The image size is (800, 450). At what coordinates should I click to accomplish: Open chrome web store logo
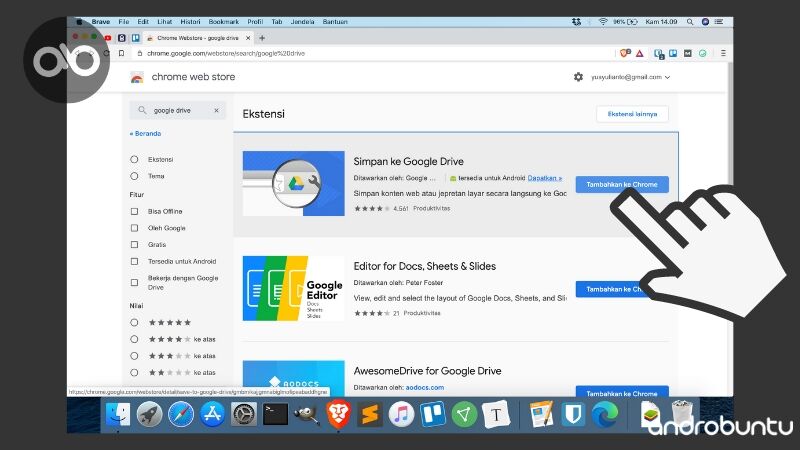coord(183,77)
